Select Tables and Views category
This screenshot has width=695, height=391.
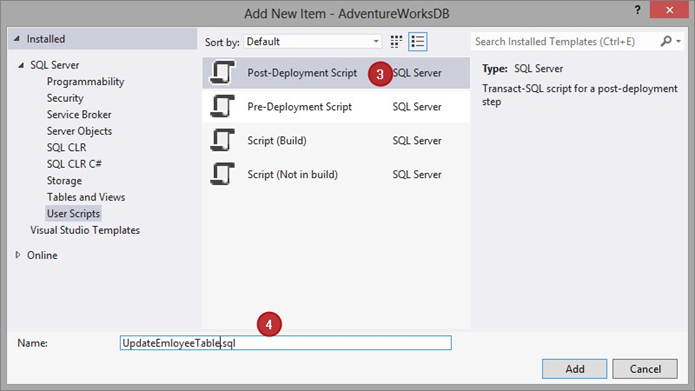tap(86, 197)
